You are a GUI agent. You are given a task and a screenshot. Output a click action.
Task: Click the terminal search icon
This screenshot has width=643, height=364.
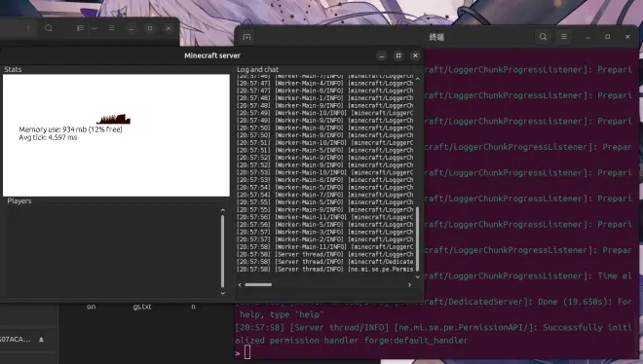(x=543, y=37)
